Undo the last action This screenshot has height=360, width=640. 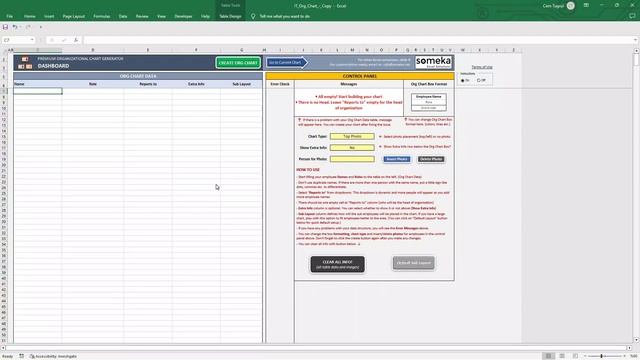coord(15,27)
